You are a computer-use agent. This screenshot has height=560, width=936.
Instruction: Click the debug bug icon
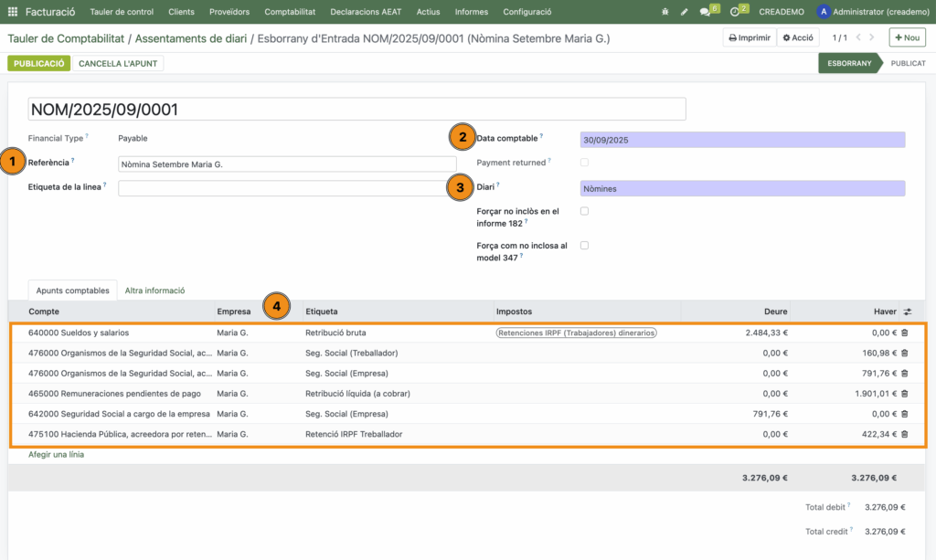[x=665, y=12]
